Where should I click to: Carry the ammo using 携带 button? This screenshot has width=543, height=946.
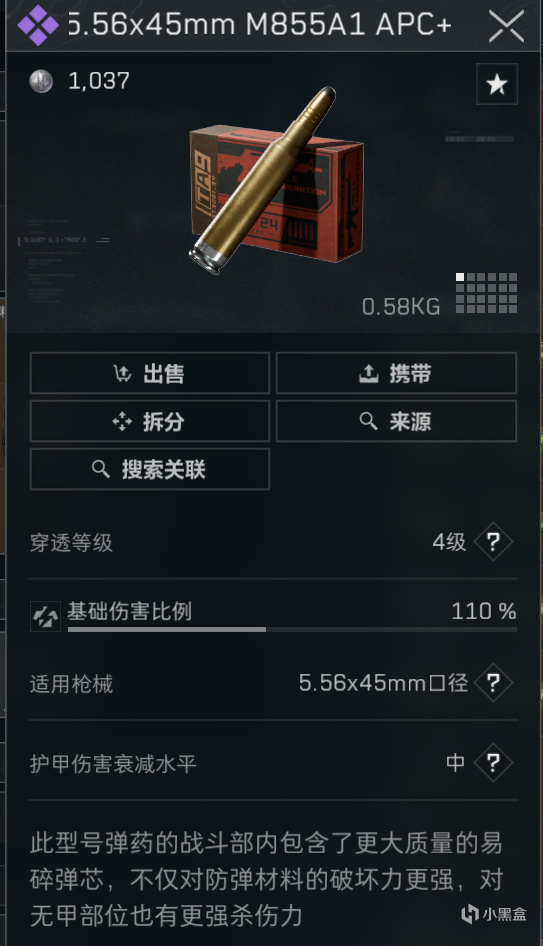396,373
